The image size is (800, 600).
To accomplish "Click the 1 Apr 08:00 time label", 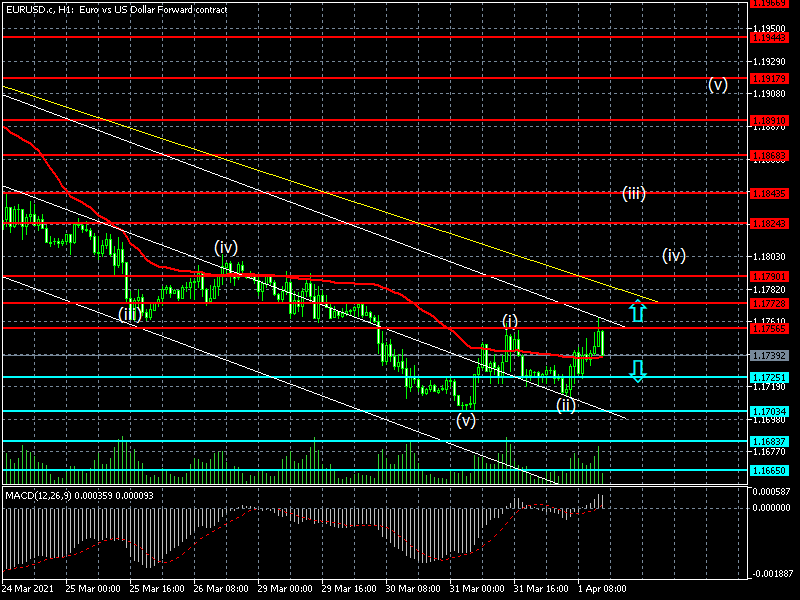I will (602, 588).
